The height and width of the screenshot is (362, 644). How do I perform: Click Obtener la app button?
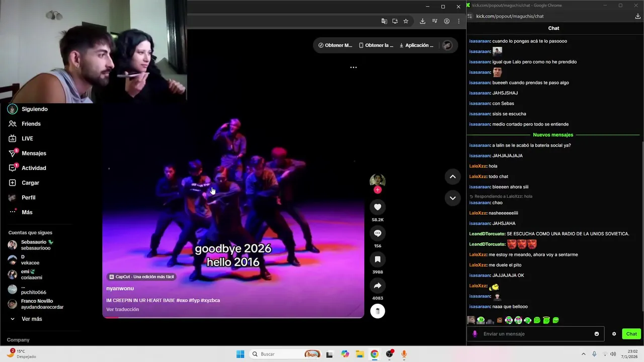[376, 45]
